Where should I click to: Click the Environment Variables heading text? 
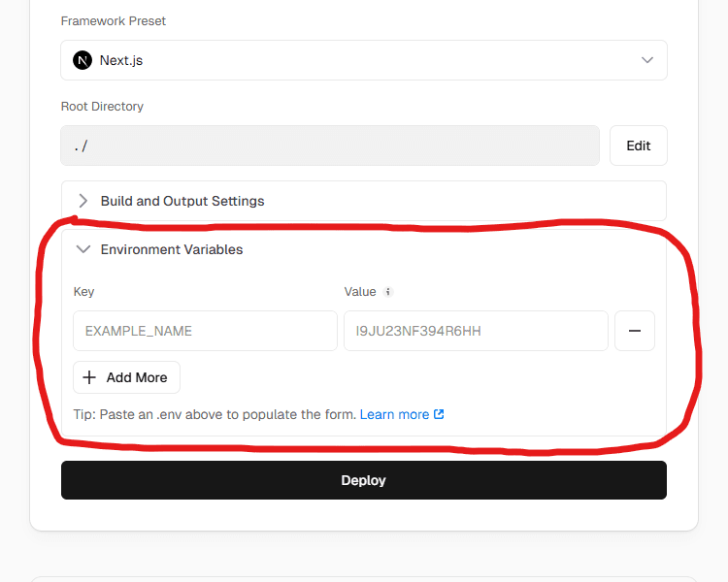[172, 249]
